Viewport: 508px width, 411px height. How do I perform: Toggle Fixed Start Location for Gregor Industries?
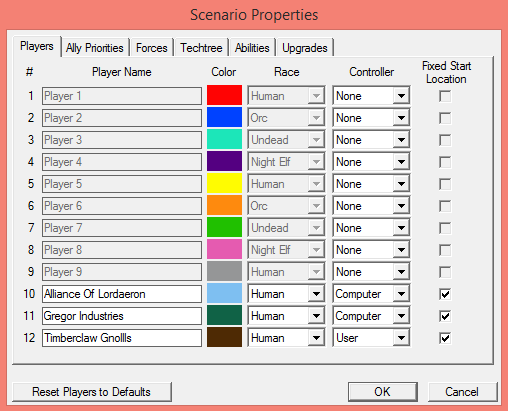tap(445, 316)
